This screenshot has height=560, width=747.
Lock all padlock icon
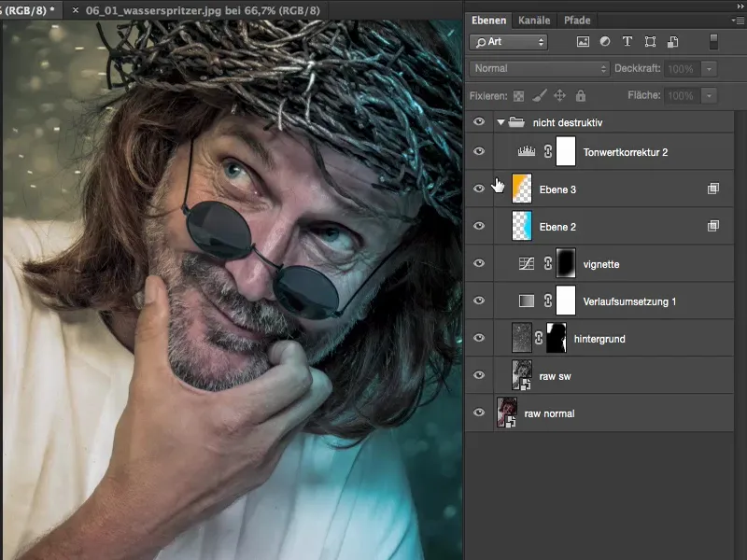point(580,96)
